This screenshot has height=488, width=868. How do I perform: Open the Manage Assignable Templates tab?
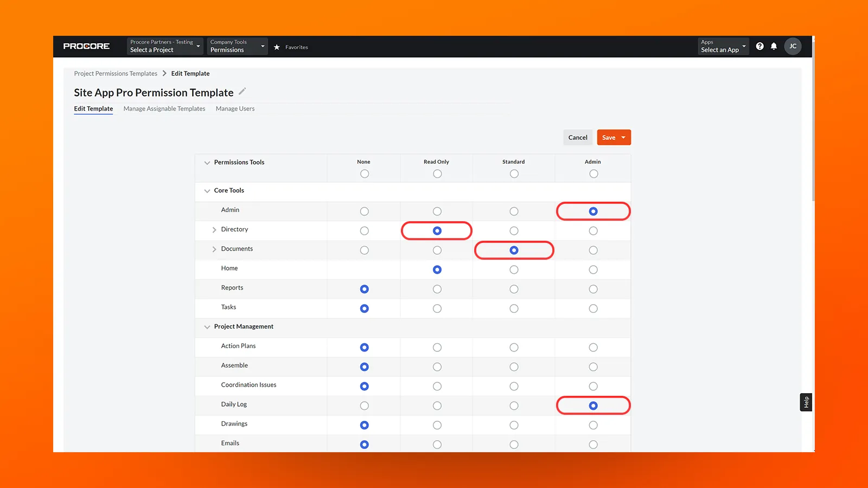tap(164, 108)
